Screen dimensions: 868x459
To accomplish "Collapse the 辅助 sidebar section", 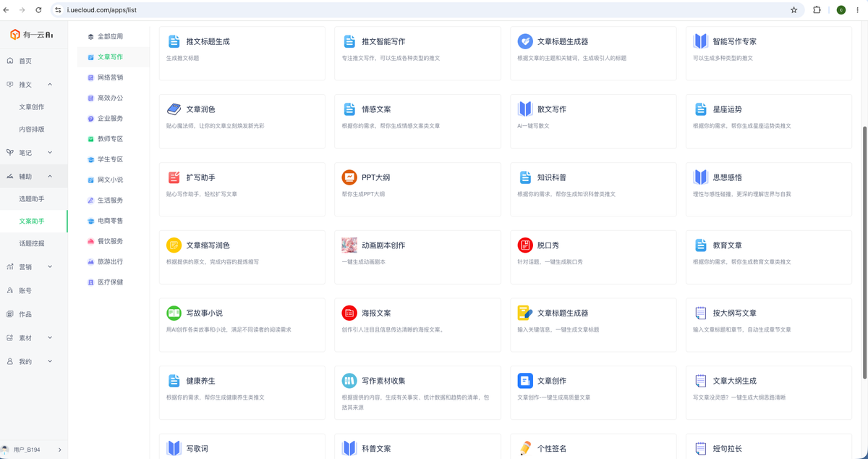I will 50,176.
